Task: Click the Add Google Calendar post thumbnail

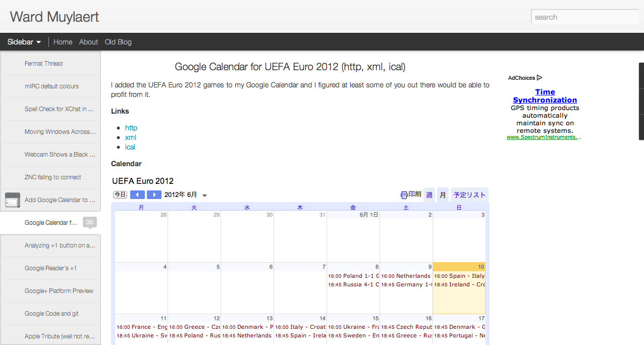Action: tap(12, 200)
